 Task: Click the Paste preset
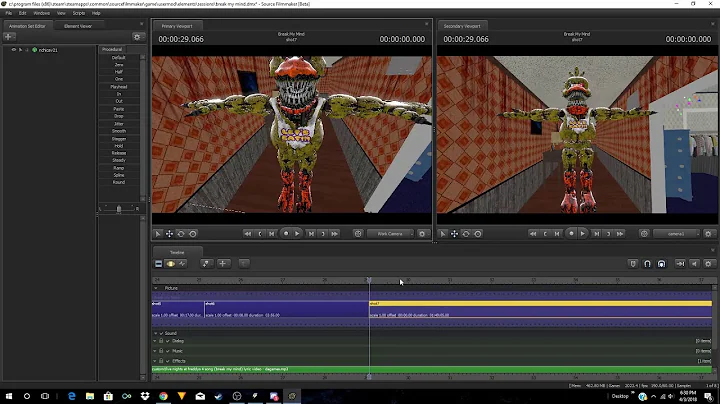pos(118,109)
